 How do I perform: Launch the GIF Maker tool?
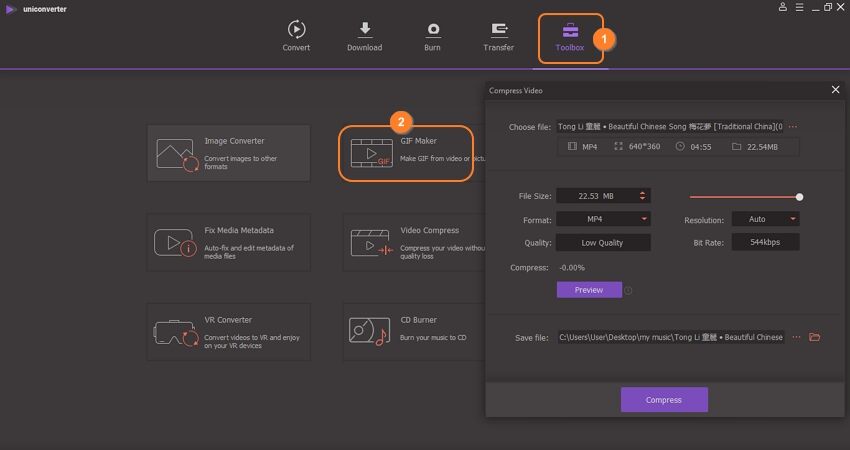pos(405,153)
